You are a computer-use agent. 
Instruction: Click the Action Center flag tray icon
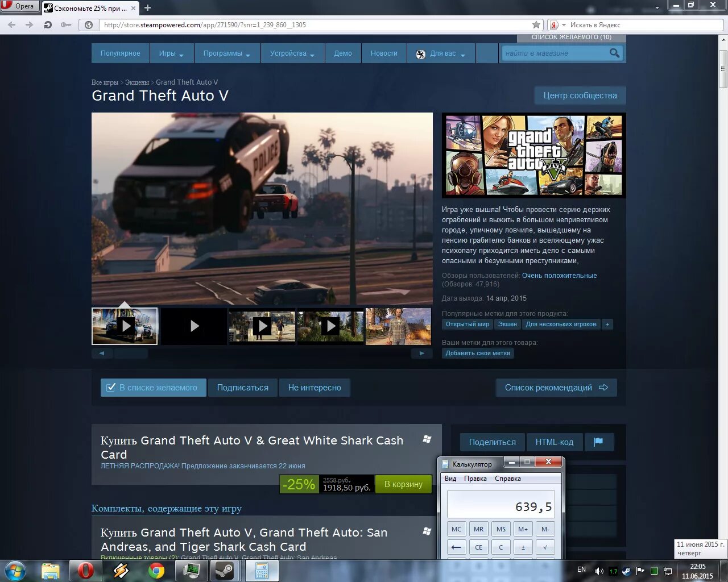[x=640, y=571]
